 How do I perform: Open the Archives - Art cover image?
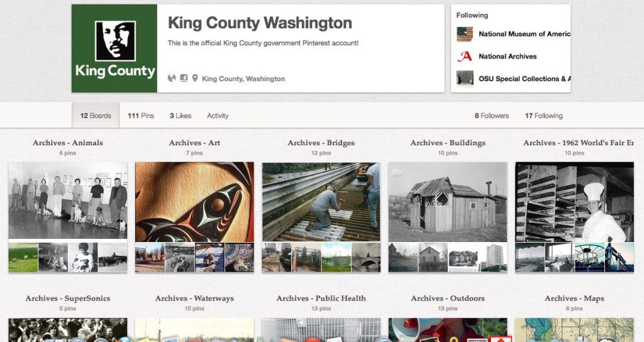click(x=195, y=202)
